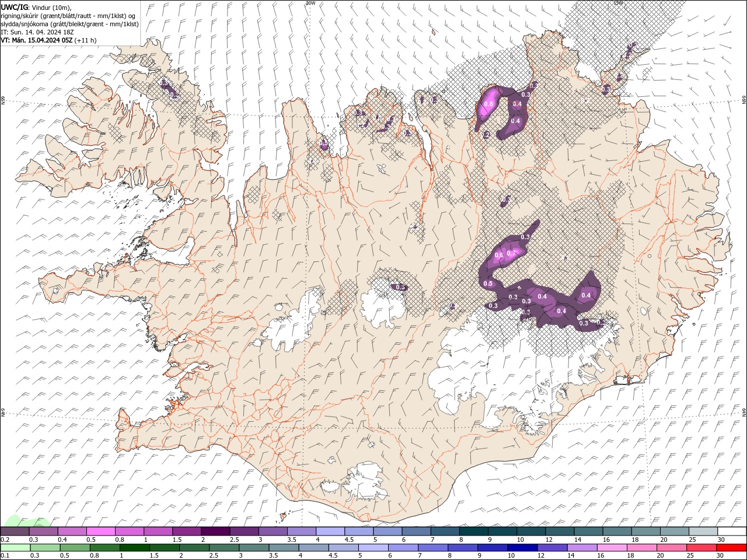Click the '25' label in the rain legend row
The width and height of the screenshot is (747, 560).
[690, 555]
